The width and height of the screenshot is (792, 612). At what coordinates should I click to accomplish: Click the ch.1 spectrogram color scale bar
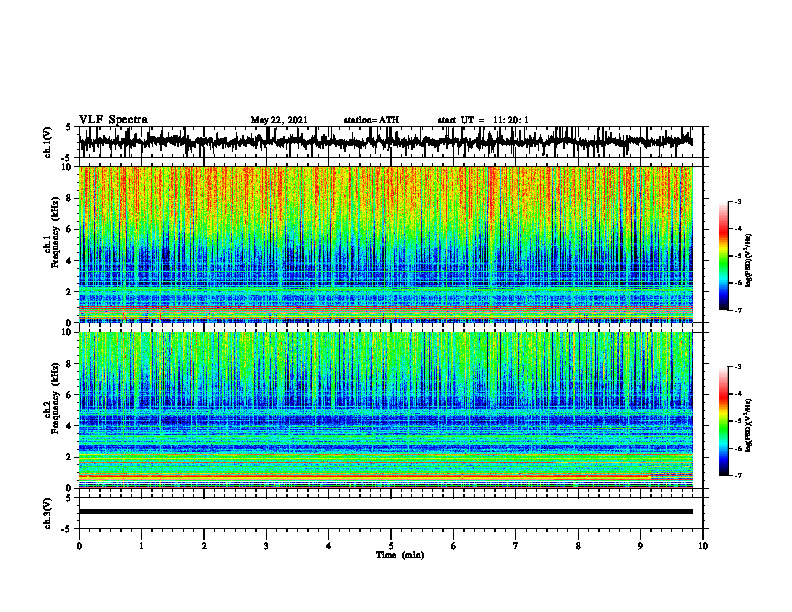[x=723, y=256]
